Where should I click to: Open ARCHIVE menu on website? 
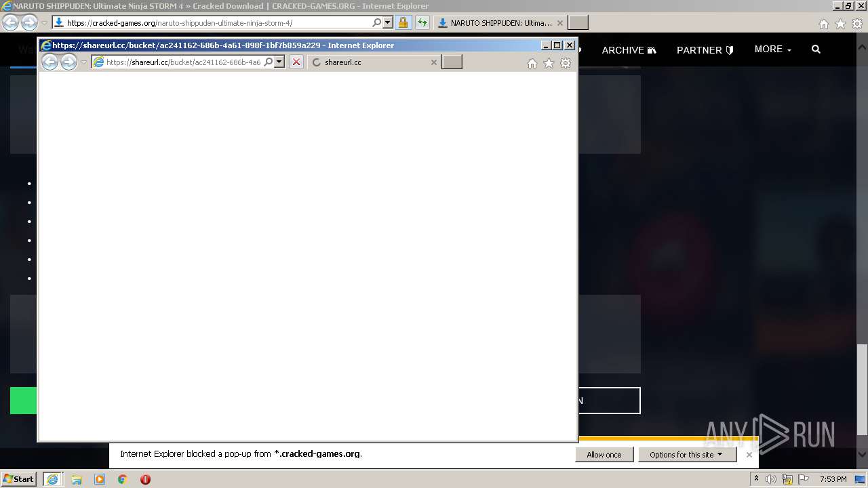tap(629, 49)
